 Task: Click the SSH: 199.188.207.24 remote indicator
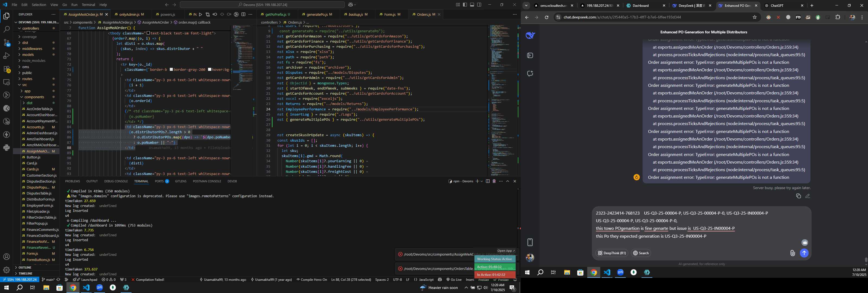(x=20, y=279)
